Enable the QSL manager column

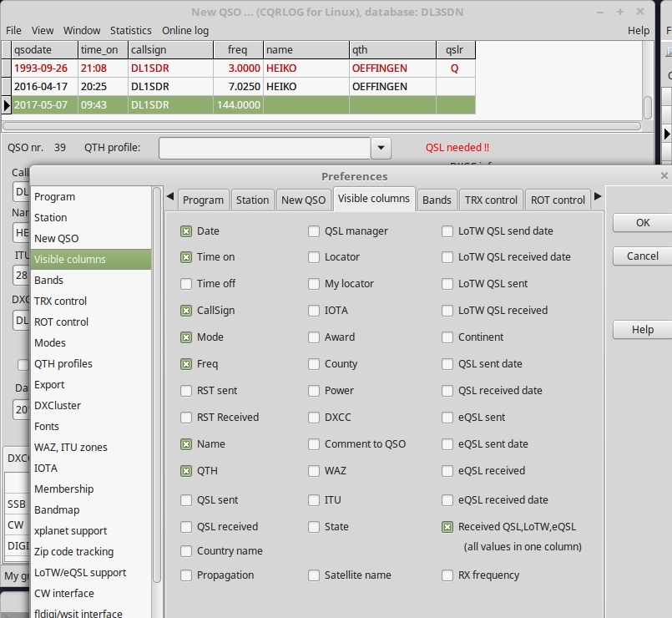pyautogui.click(x=314, y=231)
